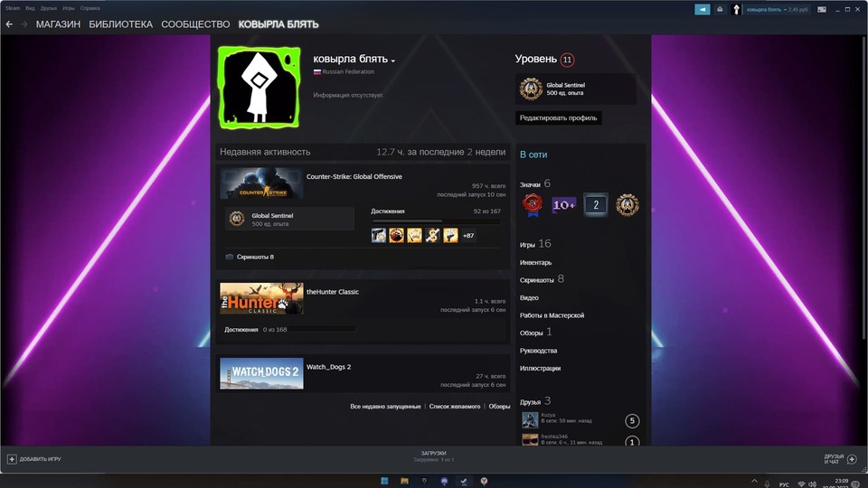This screenshot has height=488, width=868.
Task: Go to the СООБЩЕСТВО tab
Action: point(195,24)
